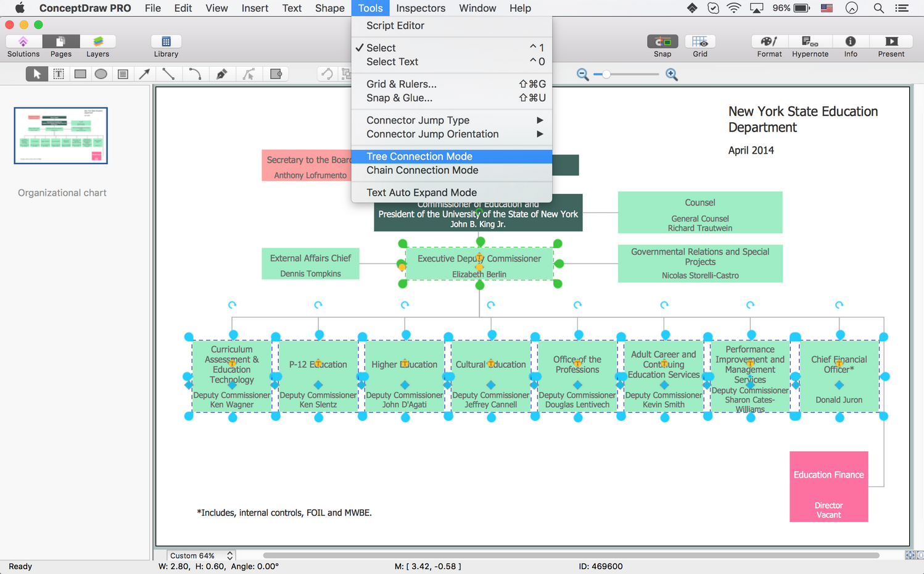924x574 pixels.
Task: Open Spotlight search icon
Action: coord(878,8)
